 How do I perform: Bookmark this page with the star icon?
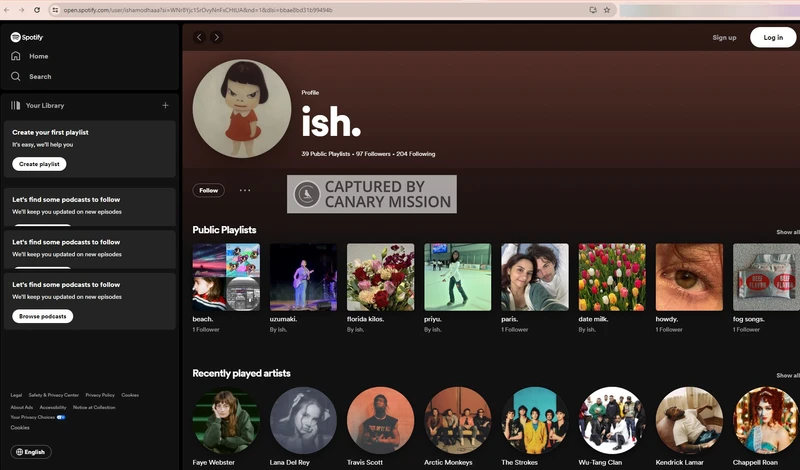607,10
